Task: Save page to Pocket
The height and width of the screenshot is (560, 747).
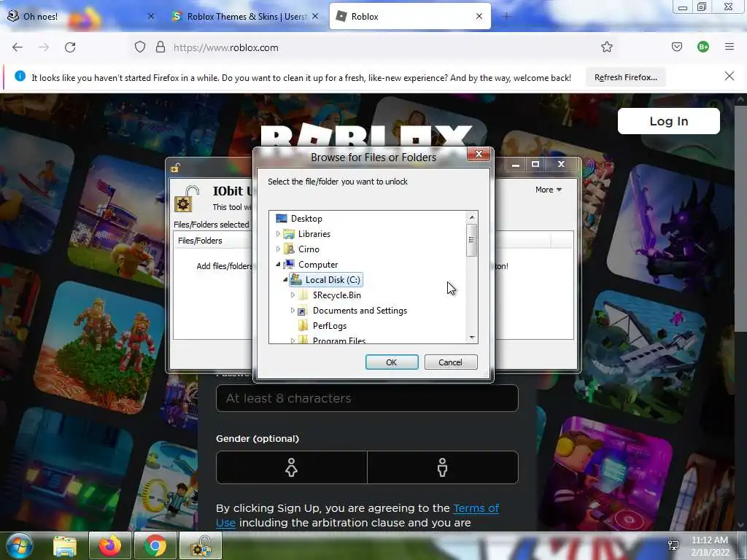Action: [677, 47]
